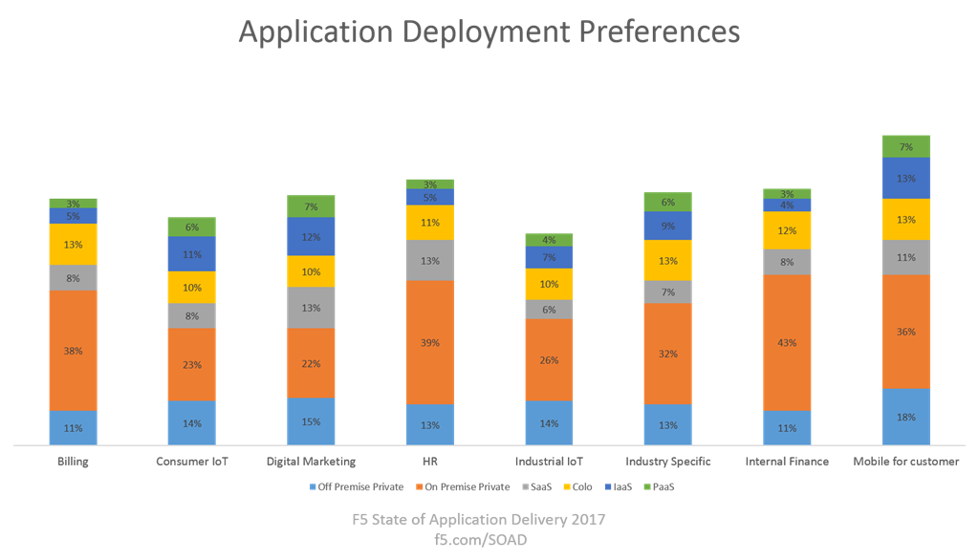
Task: Open the f5.com/SOAD link text
Action: tap(481, 539)
